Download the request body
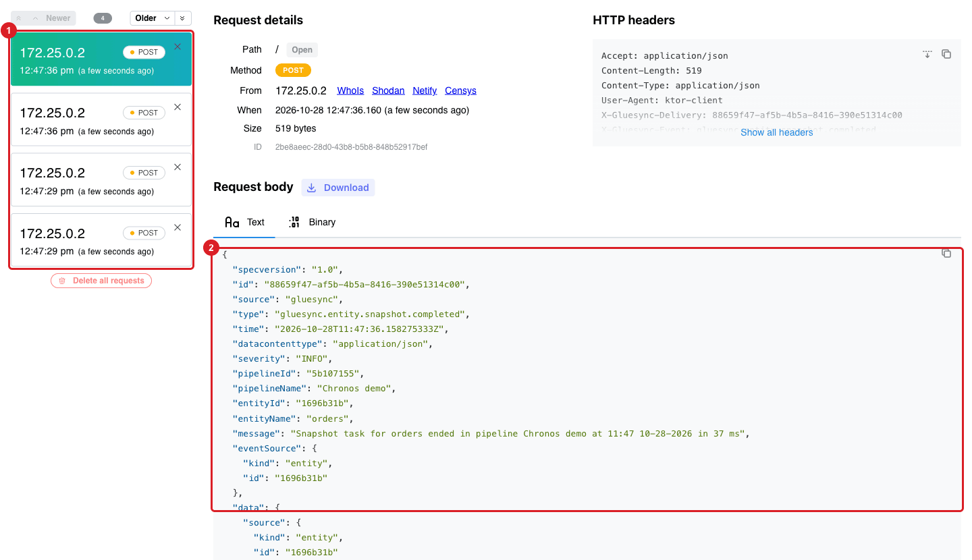 click(337, 188)
